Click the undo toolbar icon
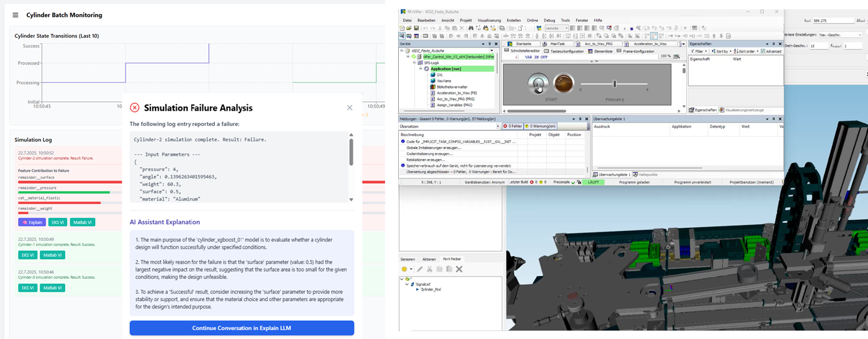The height and width of the screenshot is (339, 868). (x=426, y=28)
